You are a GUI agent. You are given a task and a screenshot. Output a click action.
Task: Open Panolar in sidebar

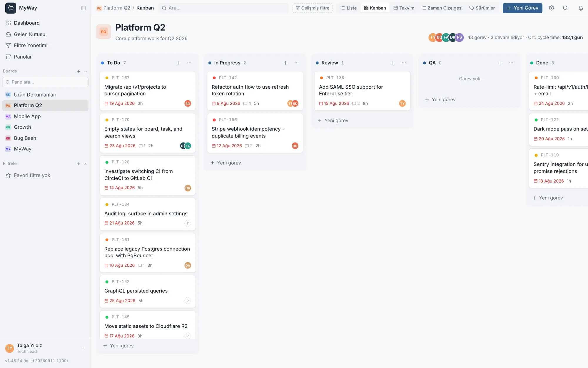click(x=45, y=57)
